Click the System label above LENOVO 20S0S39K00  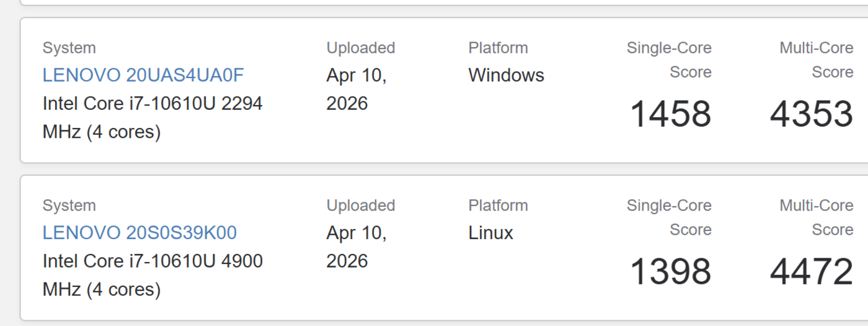pyautogui.click(x=69, y=206)
